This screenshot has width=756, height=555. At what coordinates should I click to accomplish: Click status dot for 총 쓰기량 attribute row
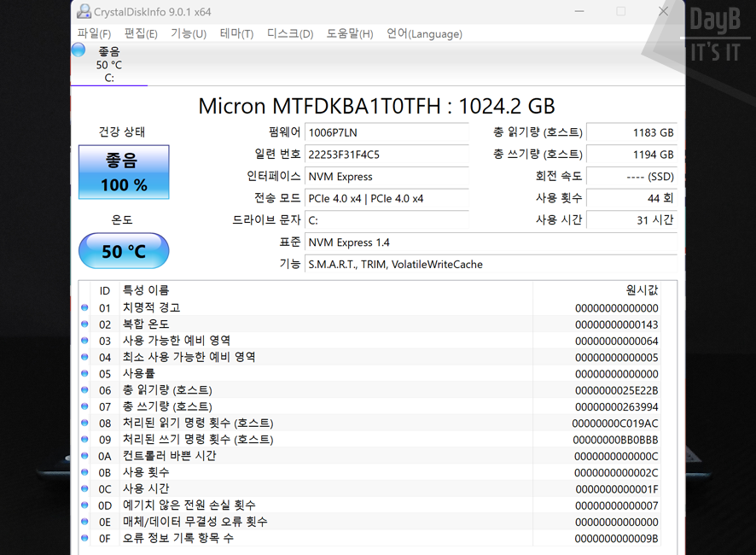pos(84,406)
